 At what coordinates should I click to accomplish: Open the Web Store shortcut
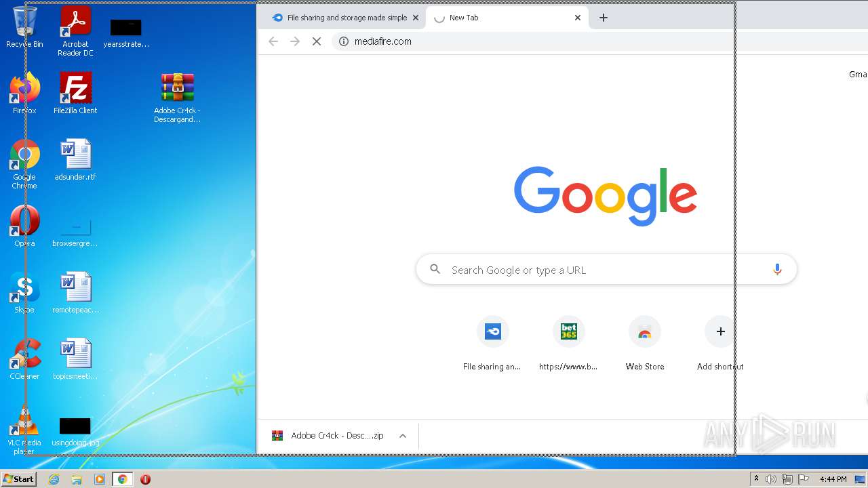(645, 344)
